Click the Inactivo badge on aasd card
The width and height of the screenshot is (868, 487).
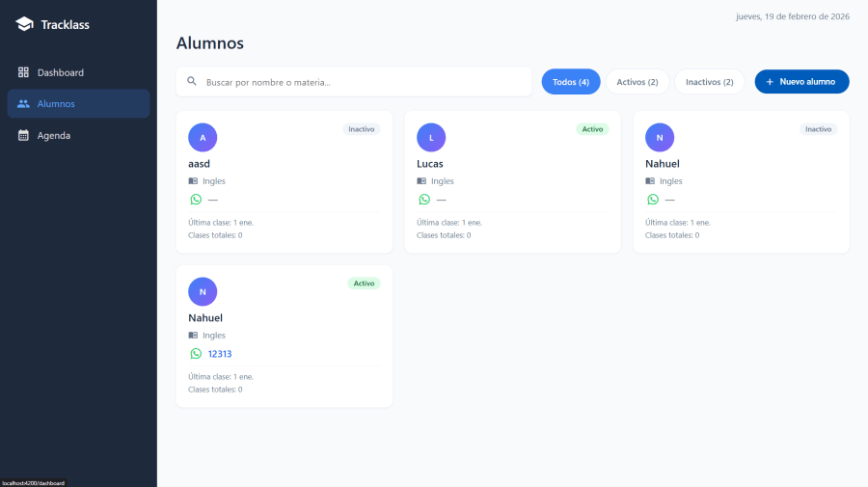pyautogui.click(x=362, y=129)
